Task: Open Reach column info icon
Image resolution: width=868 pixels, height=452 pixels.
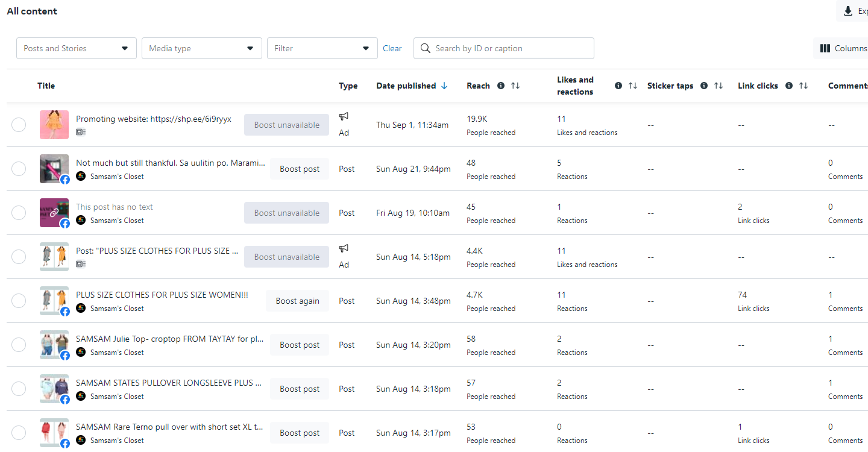Action: coord(501,86)
